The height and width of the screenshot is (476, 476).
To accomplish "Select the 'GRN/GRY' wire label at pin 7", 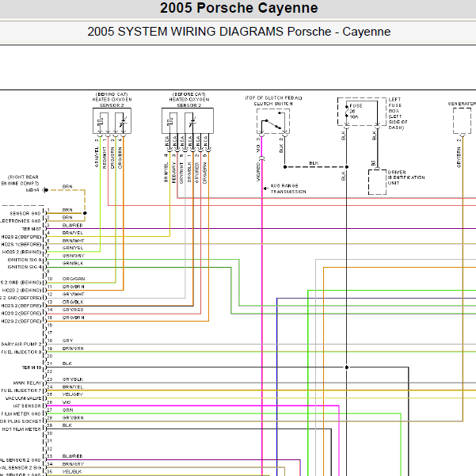I will pyautogui.click(x=73, y=256).
